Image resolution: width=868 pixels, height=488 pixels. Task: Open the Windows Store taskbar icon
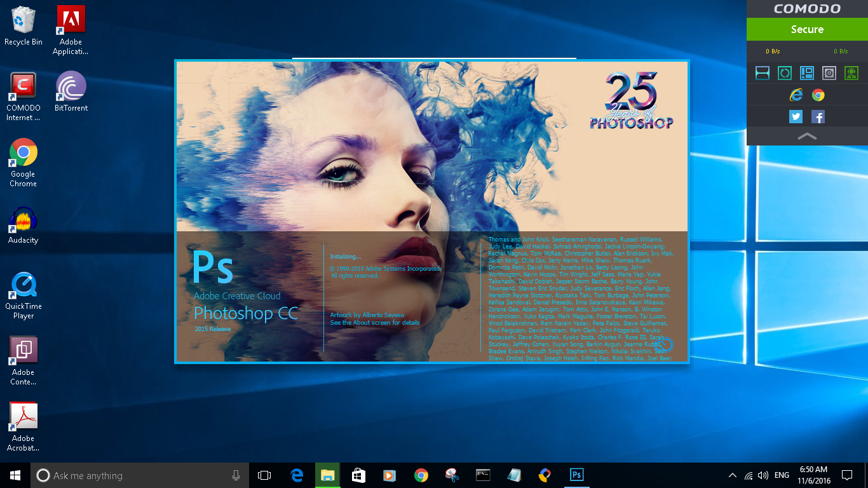(x=359, y=475)
